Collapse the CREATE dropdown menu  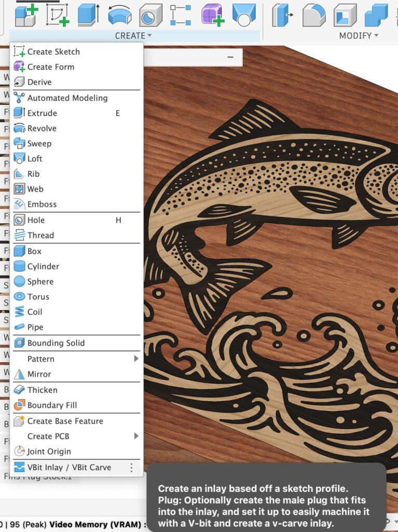[133, 36]
